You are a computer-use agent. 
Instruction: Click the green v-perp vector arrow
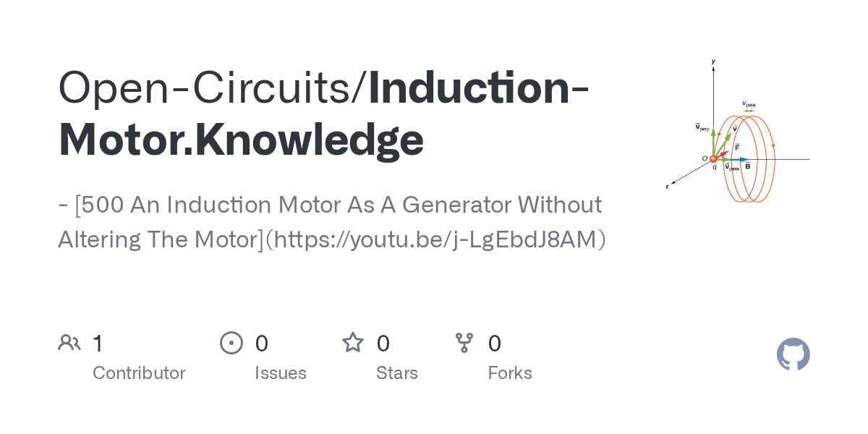[x=714, y=142]
